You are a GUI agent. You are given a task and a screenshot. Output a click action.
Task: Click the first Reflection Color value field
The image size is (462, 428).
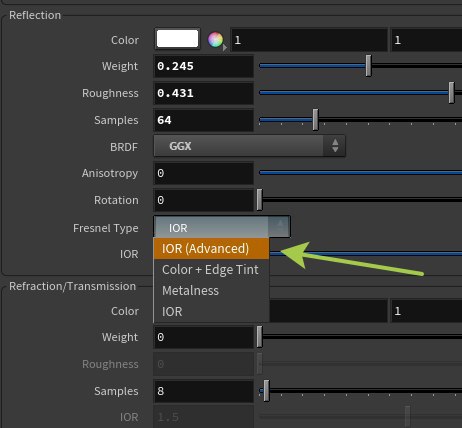click(x=309, y=40)
